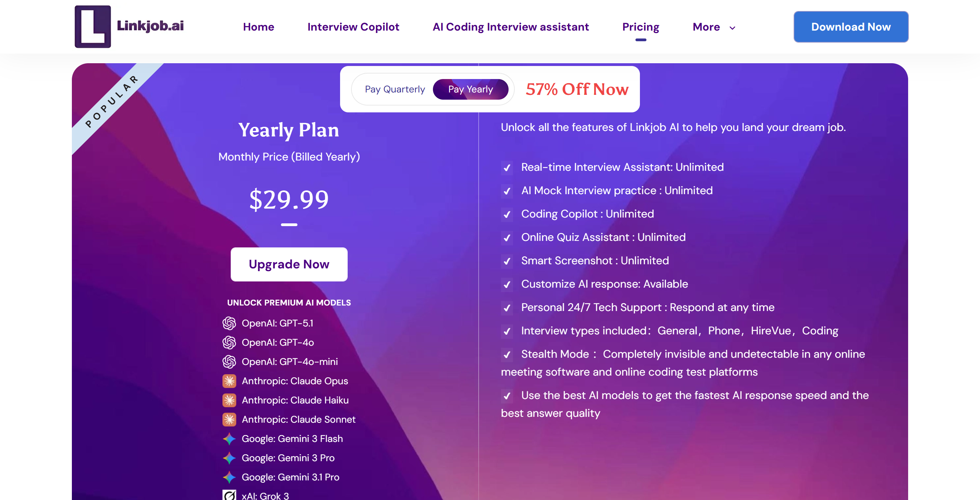
Task: Click the POPULAR corner ribbon
Action: (112, 101)
